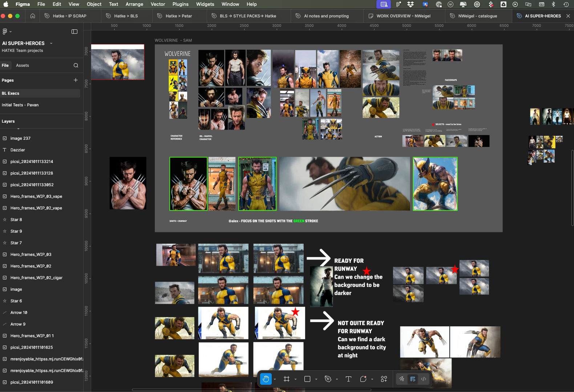The width and height of the screenshot is (574, 392).
Task: Open the Vector menu
Action: (158, 4)
